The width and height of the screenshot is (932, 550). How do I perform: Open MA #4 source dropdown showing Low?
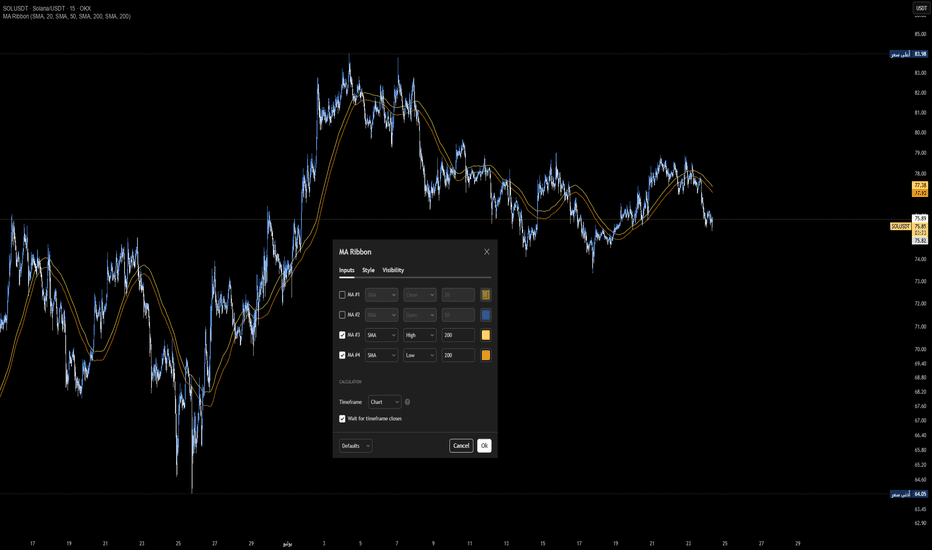point(420,355)
